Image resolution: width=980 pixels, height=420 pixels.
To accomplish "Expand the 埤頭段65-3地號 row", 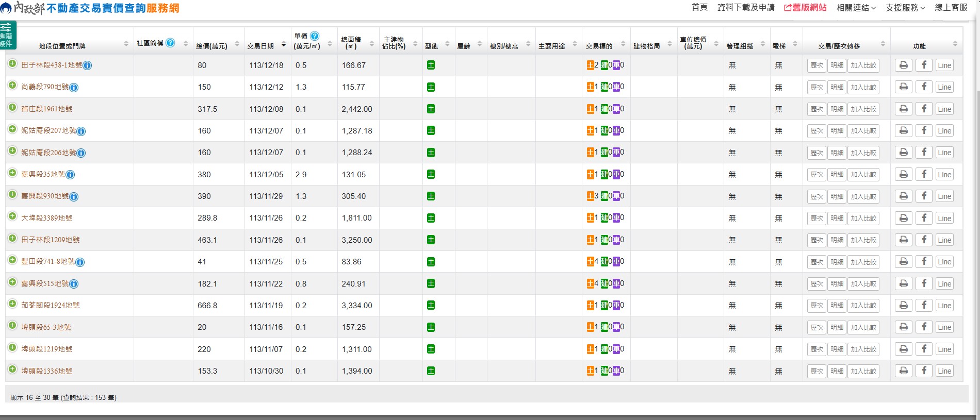I will (12, 326).
